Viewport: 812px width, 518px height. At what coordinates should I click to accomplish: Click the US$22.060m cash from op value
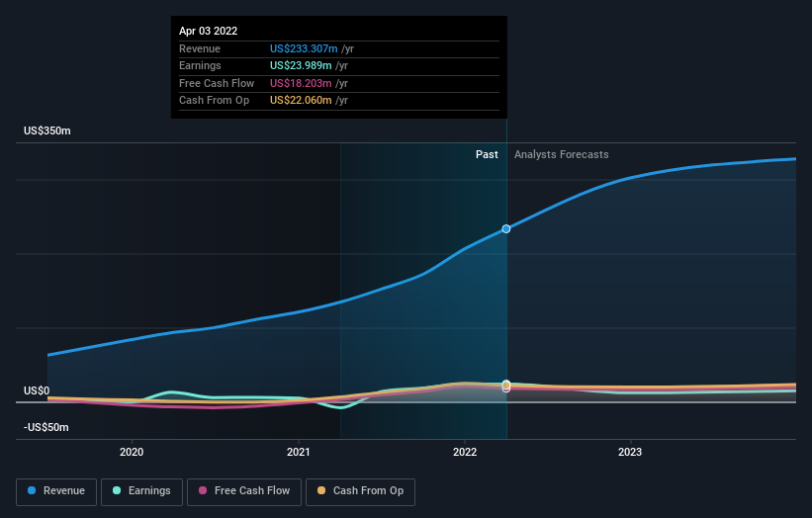pos(301,101)
